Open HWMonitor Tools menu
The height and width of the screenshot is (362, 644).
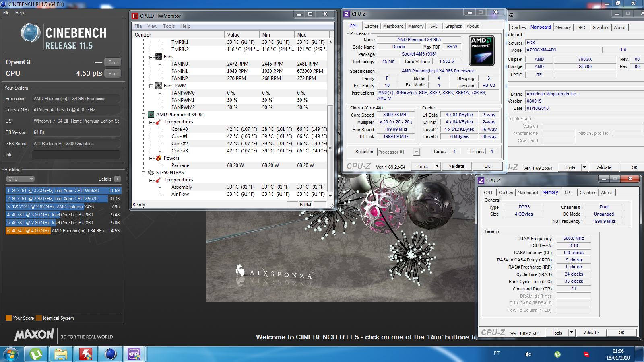[169, 26]
